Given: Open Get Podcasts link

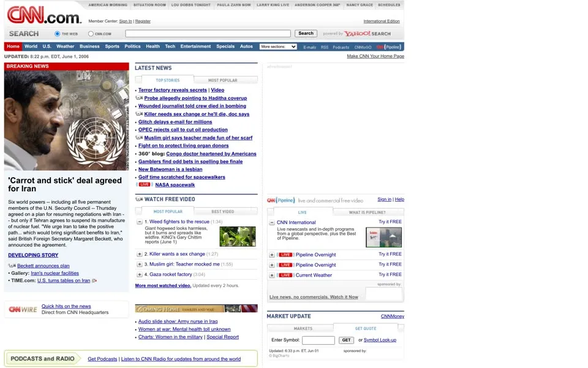Looking at the screenshot, I should pyautogui.click(x=102, y=359).
